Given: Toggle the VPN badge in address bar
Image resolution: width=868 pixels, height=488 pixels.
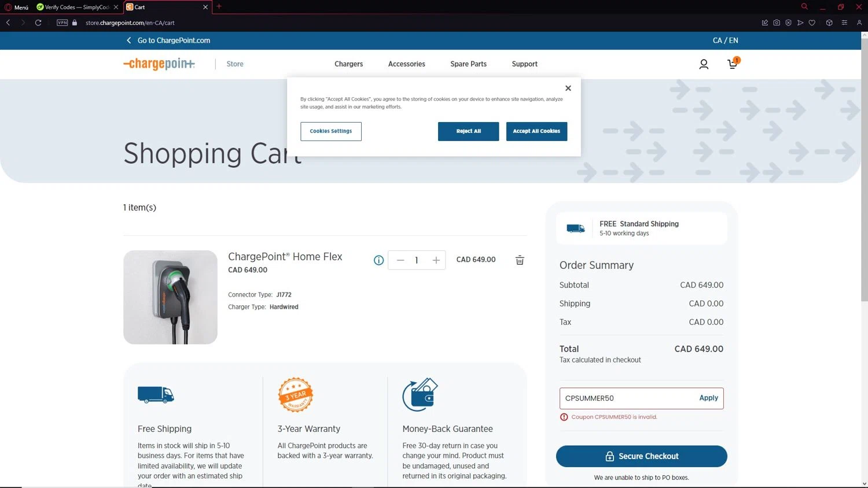Looking at the screenshot, I should tap(62, 23).
